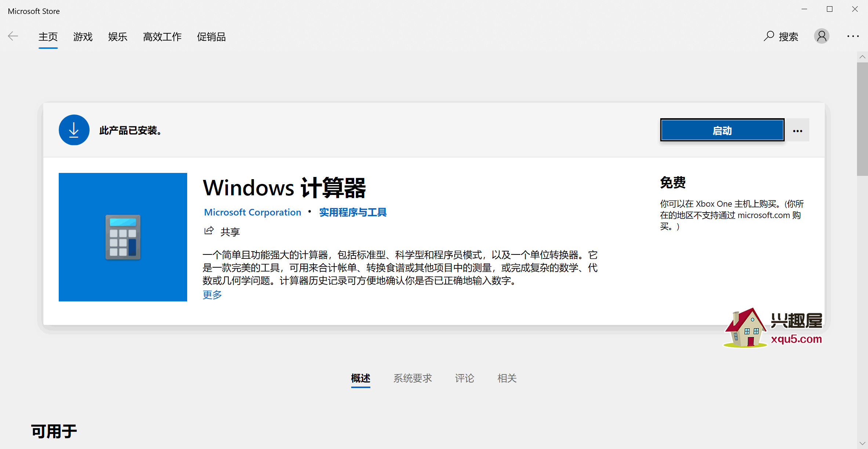Switch to 系统要求 section tab
The image size is (868, 449).
click(x=413, y=378)
